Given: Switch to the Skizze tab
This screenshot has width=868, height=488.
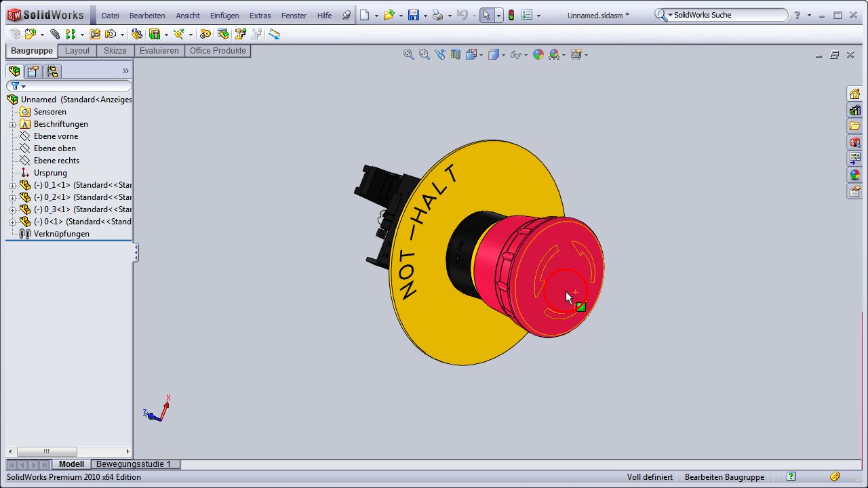Looking at the screenshot, I should pos(115,51).
